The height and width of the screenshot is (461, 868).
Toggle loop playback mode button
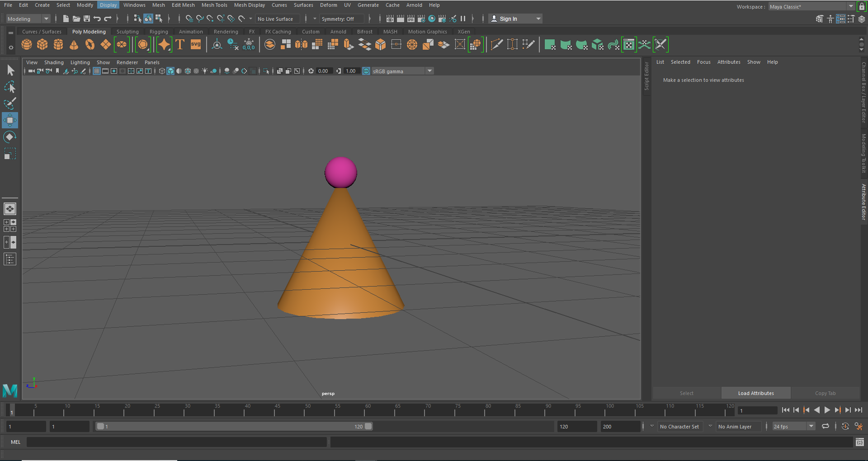[x=826, y=426]
